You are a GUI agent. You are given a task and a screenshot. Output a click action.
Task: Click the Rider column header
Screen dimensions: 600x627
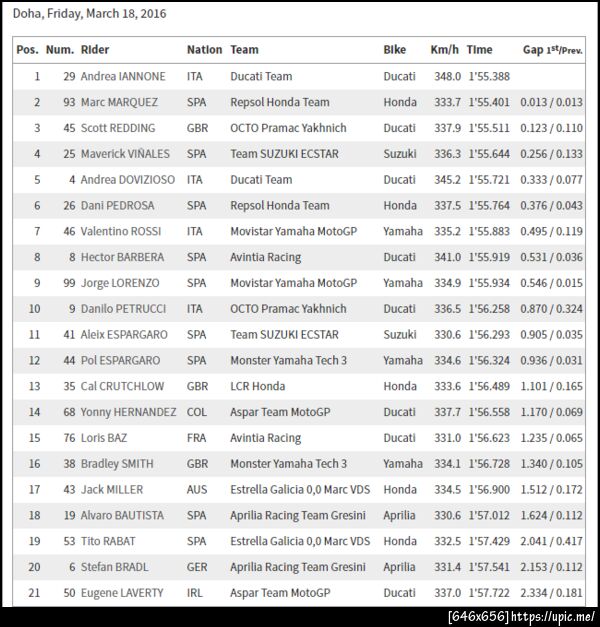96,49
